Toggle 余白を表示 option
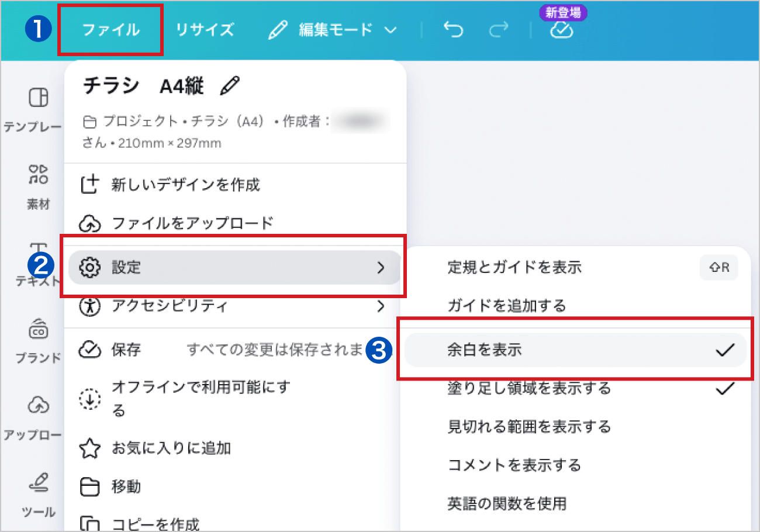760x532 pixels. 575,350
